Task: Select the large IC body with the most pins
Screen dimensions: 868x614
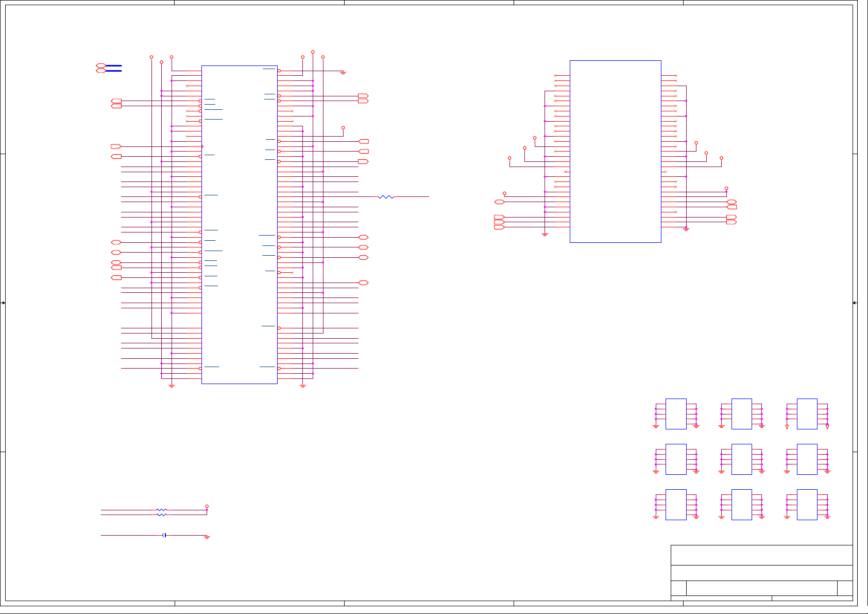Action: tap(240, 225)
